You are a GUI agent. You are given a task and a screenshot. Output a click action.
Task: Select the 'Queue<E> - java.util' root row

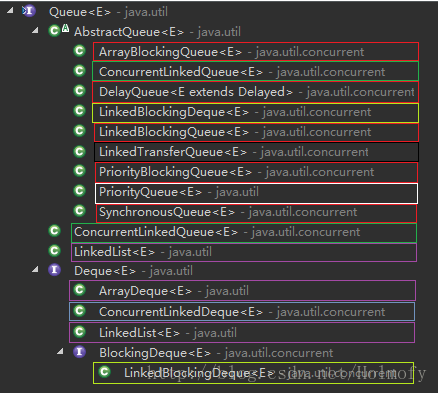108,12
